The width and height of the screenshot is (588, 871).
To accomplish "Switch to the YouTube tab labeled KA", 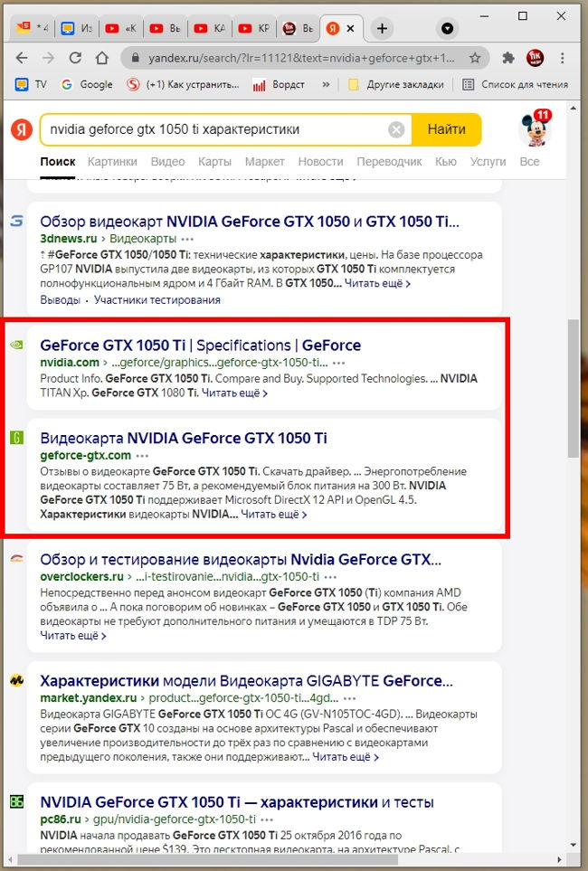I will 210,28.
